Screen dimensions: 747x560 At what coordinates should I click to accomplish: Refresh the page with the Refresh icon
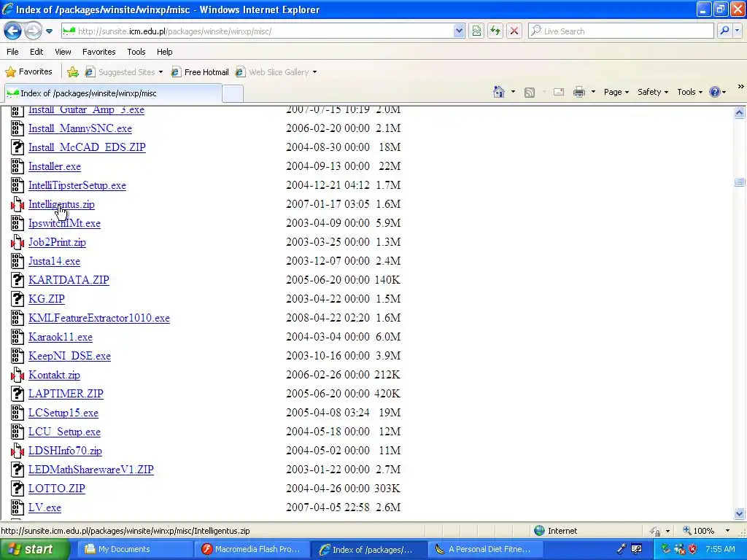click(495, 31)
